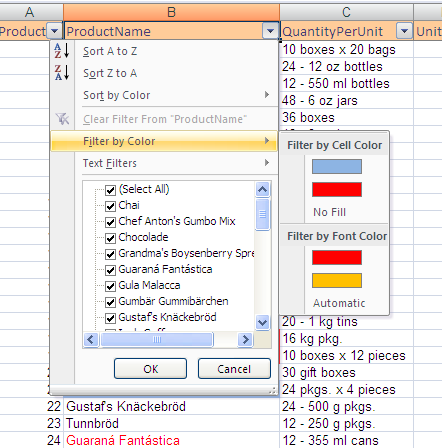Select the "48 - 6 oz jars" cell

347,100
